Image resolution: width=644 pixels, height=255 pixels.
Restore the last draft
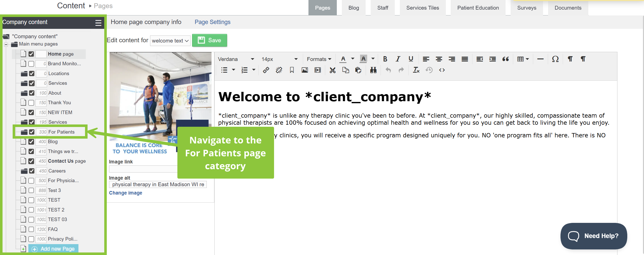pyautogui.click(x=429, y=70)
